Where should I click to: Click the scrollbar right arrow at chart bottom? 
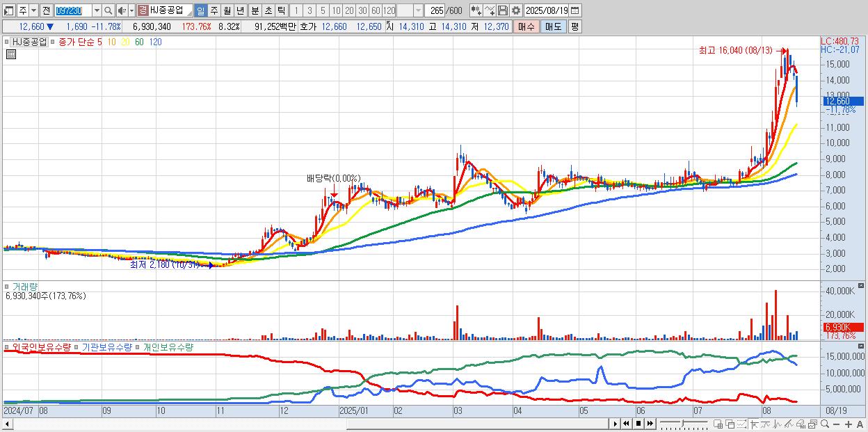(x=616, y=424)
